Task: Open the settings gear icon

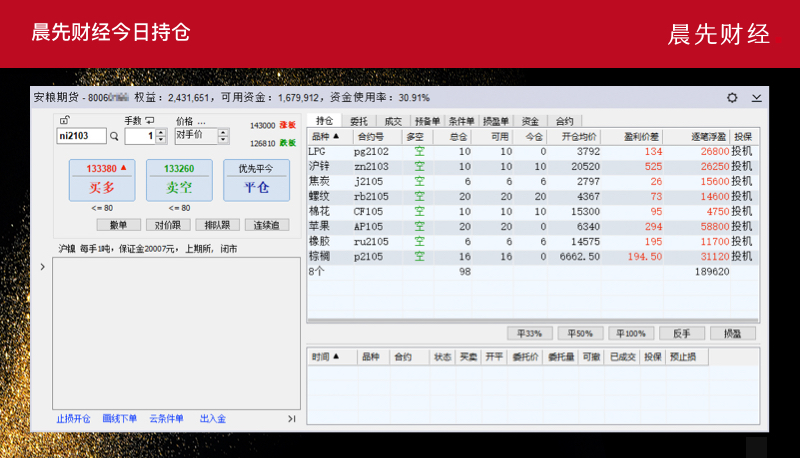Action: [732, 98]
